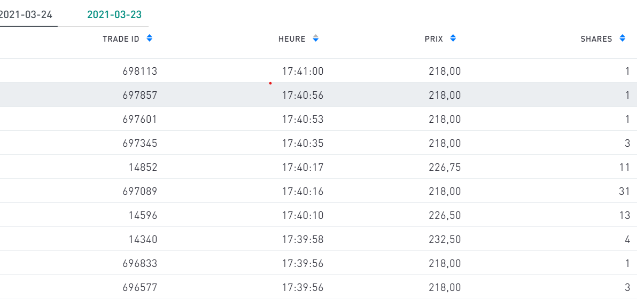This screenshot has height=299, width=644.
Task: Toggle sort arrows beside Shares header
Action: [622, 38]
